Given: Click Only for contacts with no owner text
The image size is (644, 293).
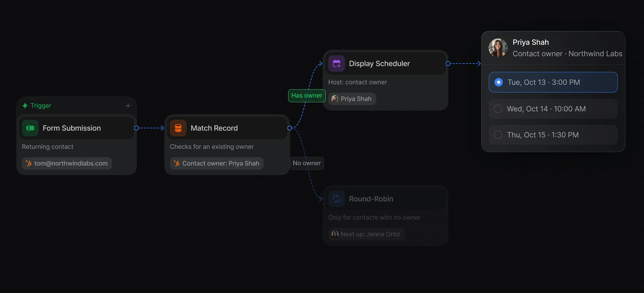Looking at the screenshot, I should click(x=374, y=218).
